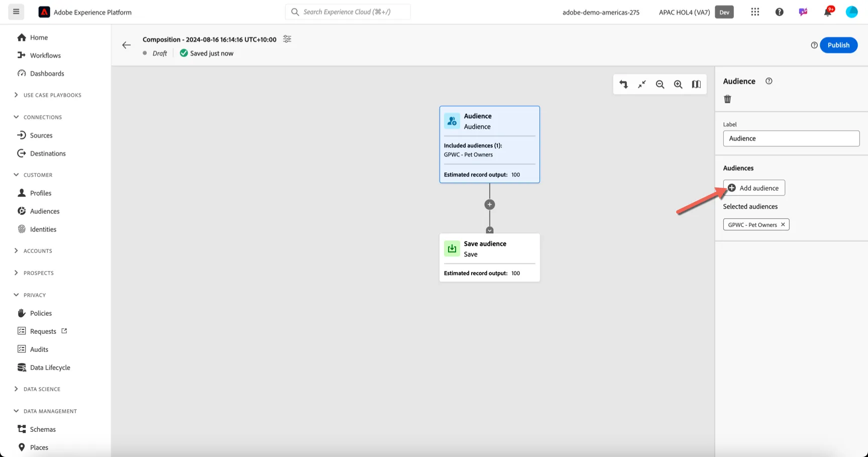The height and width of the screenshot is (457, 868).
Task: Go back using the left arrow
Action: click(127, 45)
